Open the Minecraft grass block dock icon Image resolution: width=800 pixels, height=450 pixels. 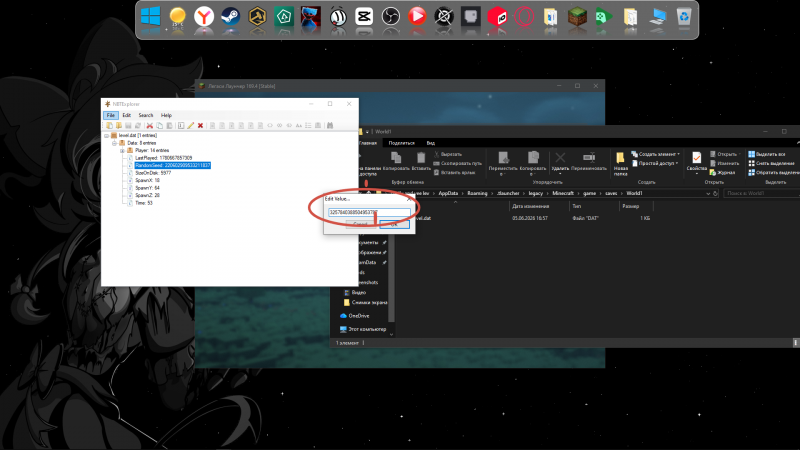click(577, 18)
